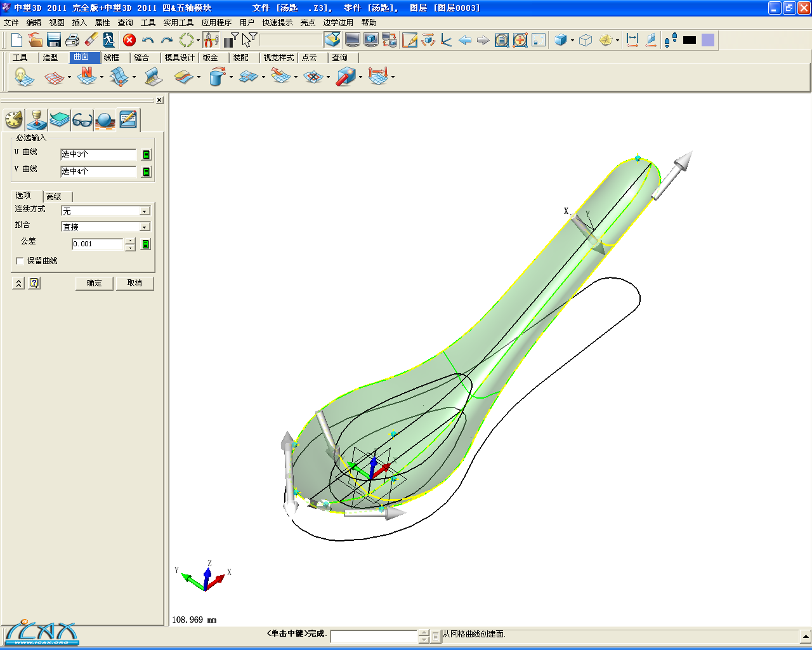This screenshot has width=812, height=650.
Task: Open the sunglasses tab in the side panel
Action: tap(82, 119)
